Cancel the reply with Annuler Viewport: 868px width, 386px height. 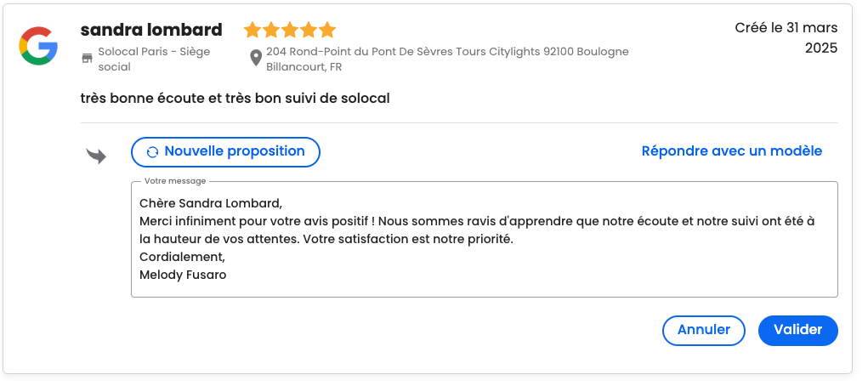pyautogui.click(x=704, y=331)
